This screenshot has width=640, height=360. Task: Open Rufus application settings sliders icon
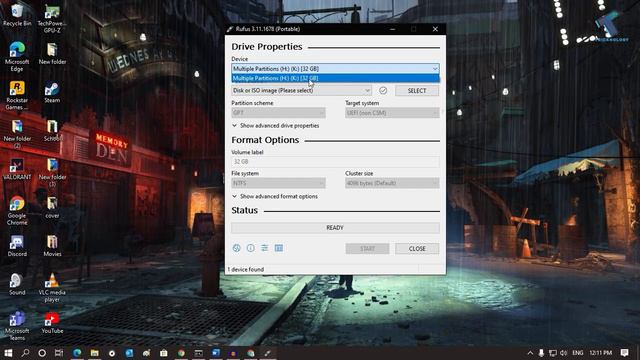click(264, 248)
